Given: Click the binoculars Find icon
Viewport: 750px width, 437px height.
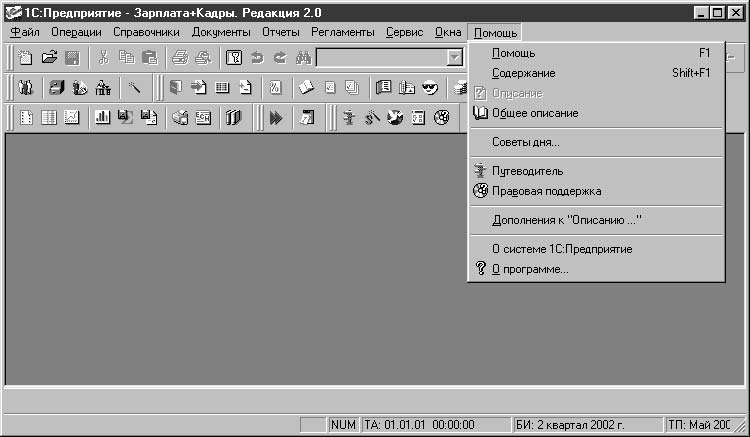Looking at the screenshot, I should [x=304, y=58].
